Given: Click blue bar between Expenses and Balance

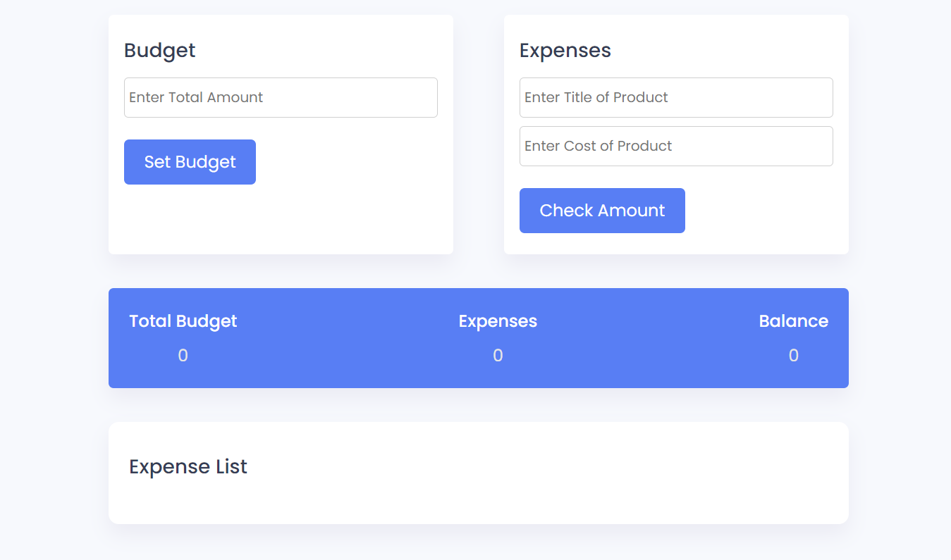Looking at the screenshot, I should tap(649, 338).
